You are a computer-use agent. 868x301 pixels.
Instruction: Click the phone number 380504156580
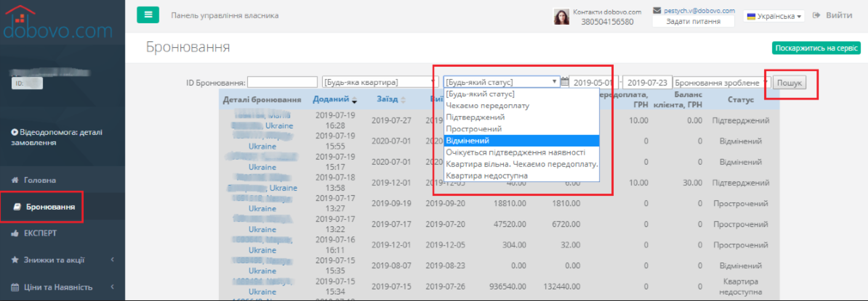607,22
